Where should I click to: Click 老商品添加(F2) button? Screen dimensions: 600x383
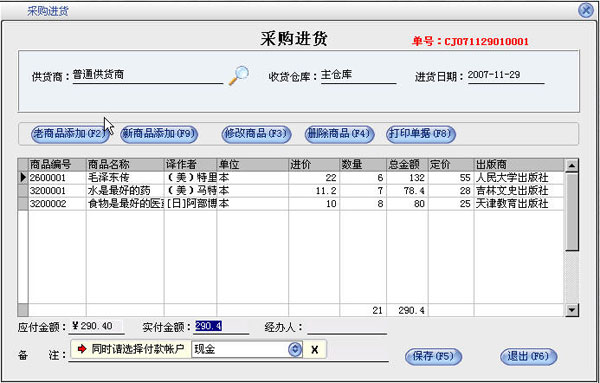(70, 134)
